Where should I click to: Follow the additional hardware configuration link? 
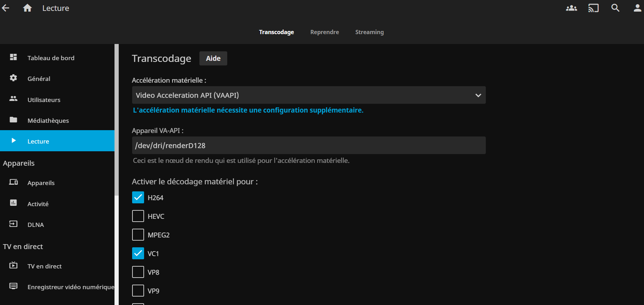click(x=248, y=110)
